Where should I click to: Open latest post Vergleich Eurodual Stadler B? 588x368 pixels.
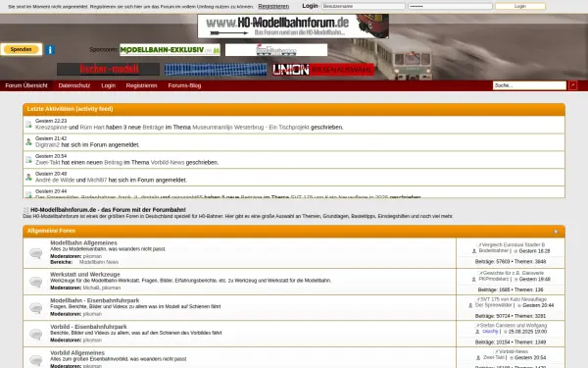point(513,244)
